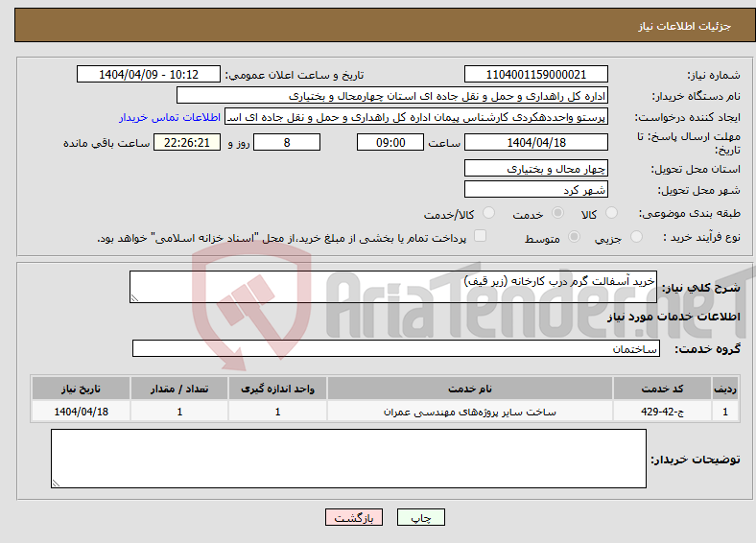Click the delivery city field شهر کرد
Screen dimensions: 756x543
coord(535,190)
